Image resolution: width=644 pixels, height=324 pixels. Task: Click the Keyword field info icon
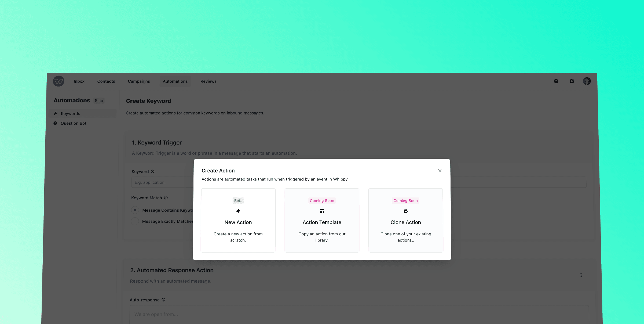click(152, 172)
